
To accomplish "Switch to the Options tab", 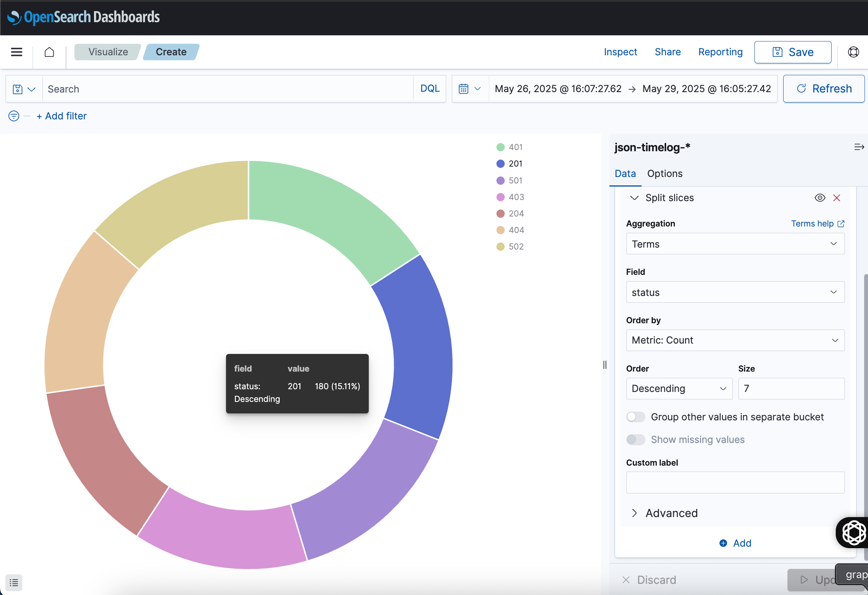I will pos(665,174).
